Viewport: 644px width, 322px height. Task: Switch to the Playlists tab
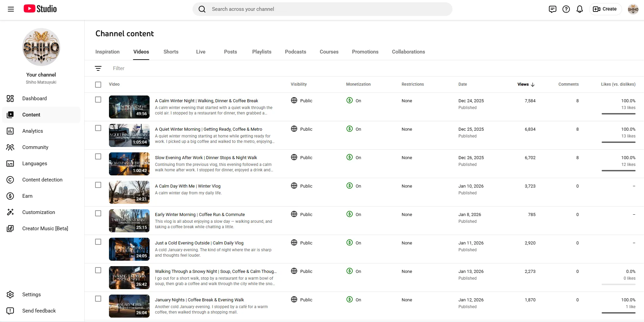[x=262, y=52]
